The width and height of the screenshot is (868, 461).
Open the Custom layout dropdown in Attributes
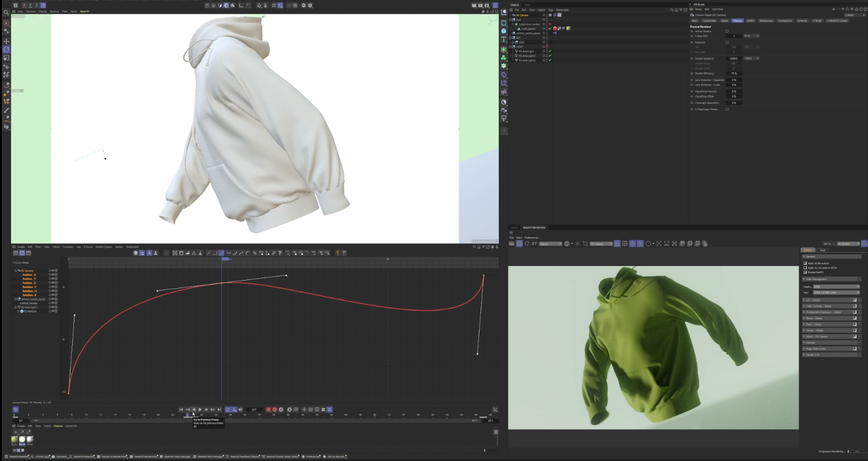[855, 15]
